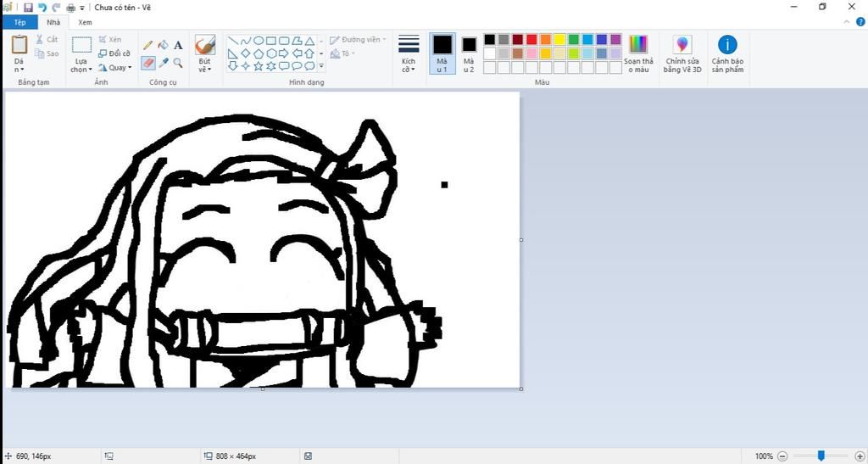Image resolution: width=868 pixels, height=464 pixels.
Task: Choose the Four-point star shape
Action: [246, 66]
